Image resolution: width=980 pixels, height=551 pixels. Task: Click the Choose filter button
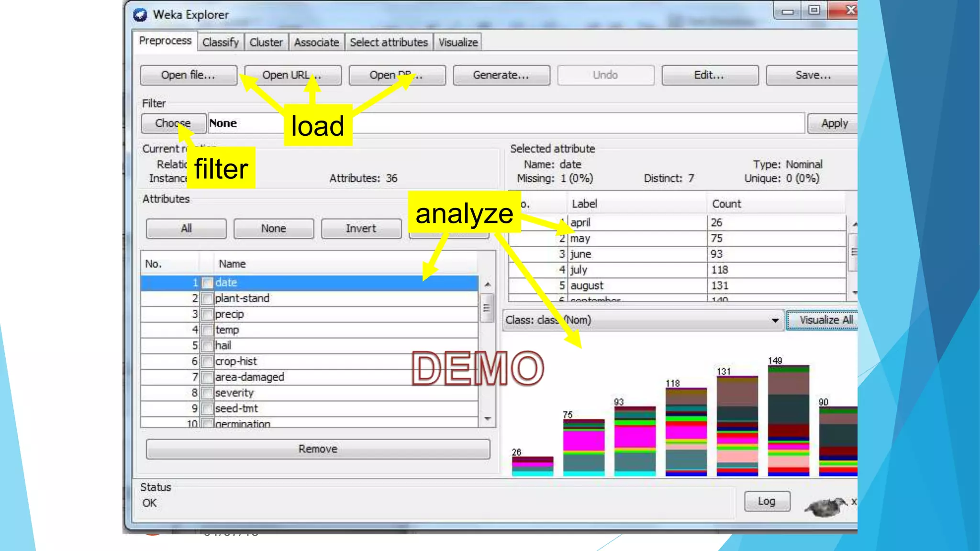[174, 123]
